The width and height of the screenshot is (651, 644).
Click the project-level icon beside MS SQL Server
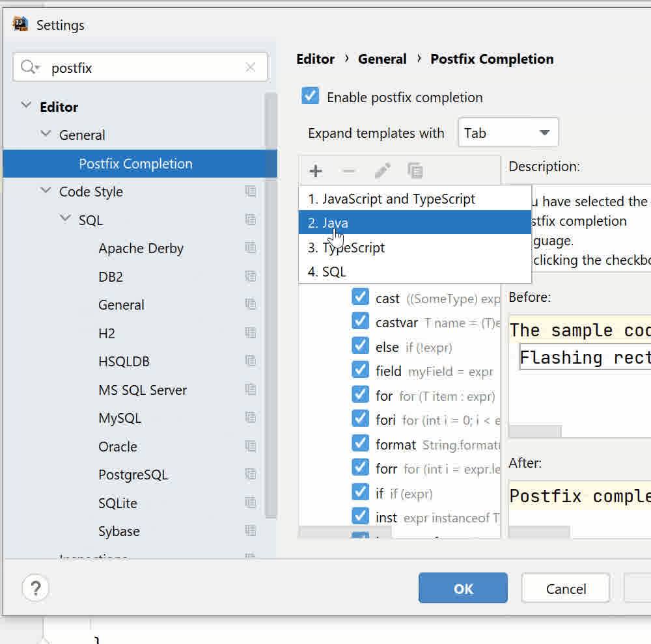pyautogui.click(x=251, y=389)
